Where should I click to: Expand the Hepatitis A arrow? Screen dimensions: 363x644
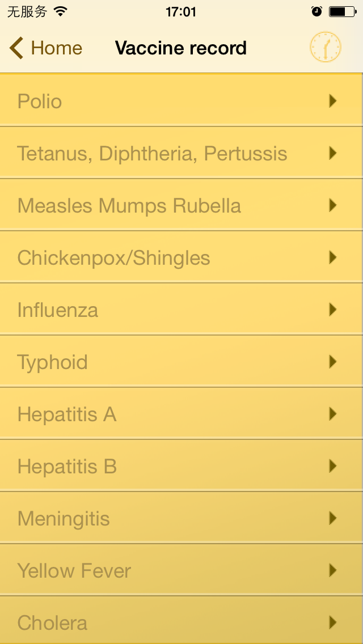point(332,414)
